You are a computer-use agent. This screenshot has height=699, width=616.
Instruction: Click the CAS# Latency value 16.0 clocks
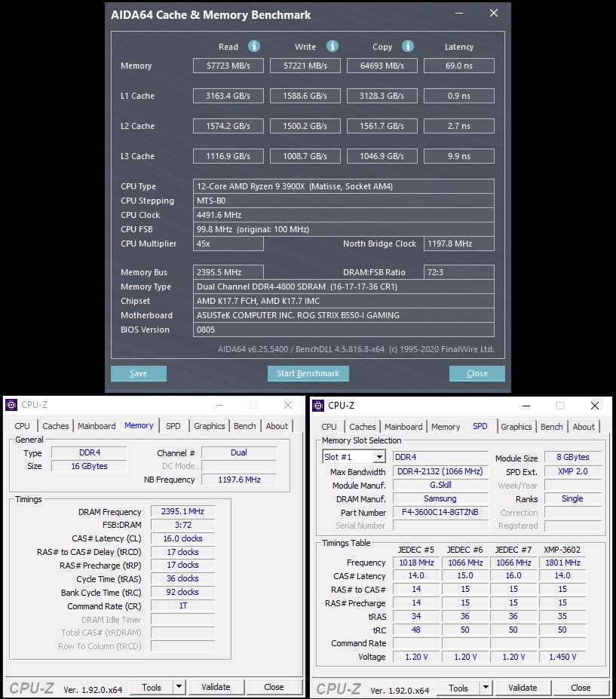tap(182, 538)
